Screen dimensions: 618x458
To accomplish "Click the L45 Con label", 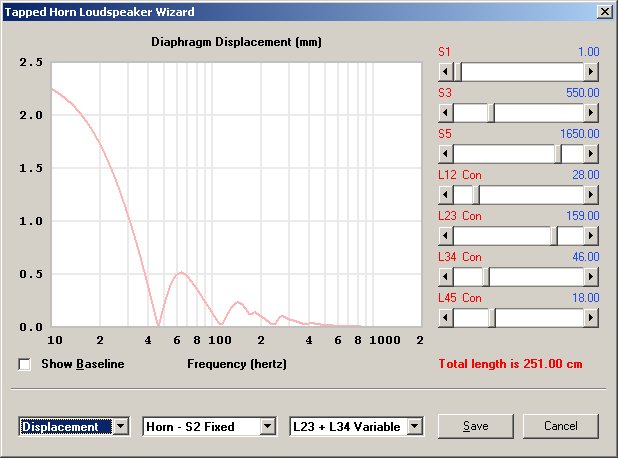I will [460, 298].
